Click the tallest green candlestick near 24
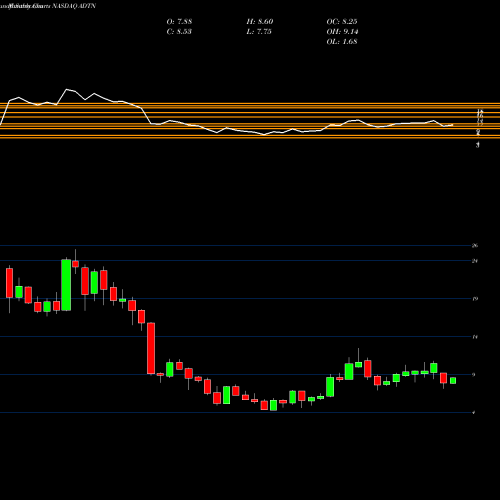 [66, 285]
